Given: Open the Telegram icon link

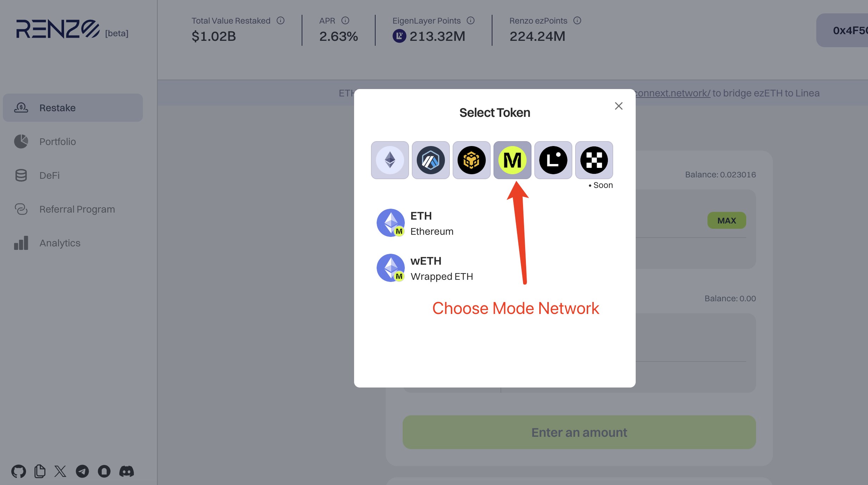Looking at the screenshot, I should (82, 471).
